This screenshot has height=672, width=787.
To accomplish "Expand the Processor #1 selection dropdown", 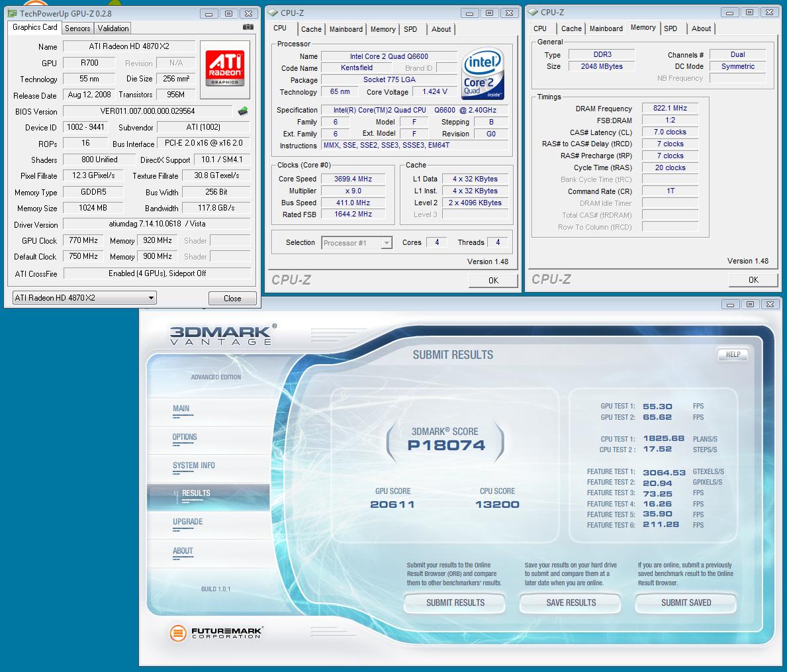I will click(x=357, y=243).
